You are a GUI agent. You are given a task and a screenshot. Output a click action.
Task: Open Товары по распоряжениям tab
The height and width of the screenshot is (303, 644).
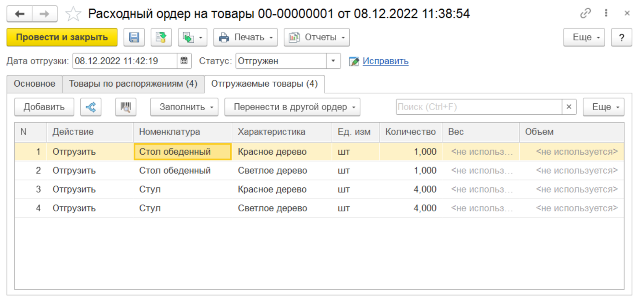pyautogui.click(x=133, y=84)
